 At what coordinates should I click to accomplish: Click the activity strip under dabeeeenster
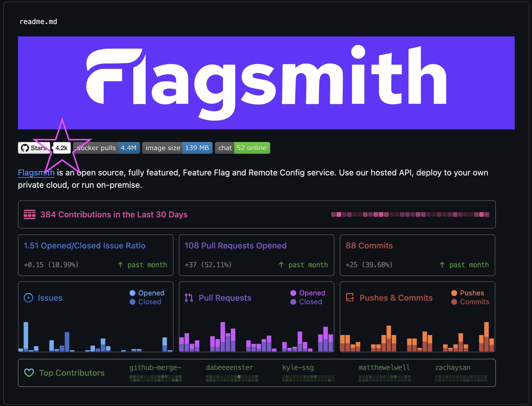[x=232, y=378]
